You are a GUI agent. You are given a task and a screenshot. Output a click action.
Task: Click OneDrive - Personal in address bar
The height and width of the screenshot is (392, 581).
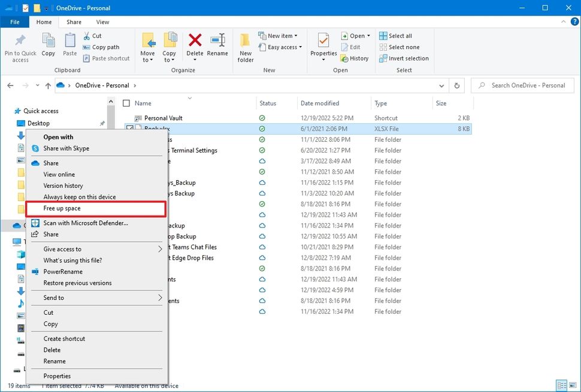pos(102,86)
